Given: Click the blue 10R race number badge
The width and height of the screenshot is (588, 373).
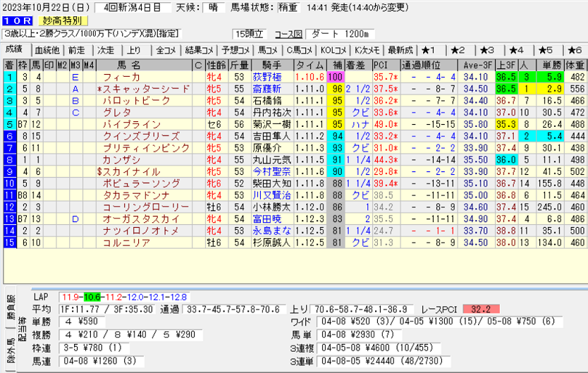Looking at the screenshot, I should (15, 20).
